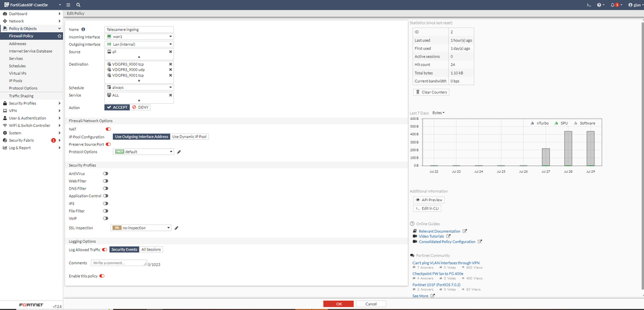Add a new Service entry with plus
Image resolution: width=644 pixels, height=310 pixels.
[x=139, y=101]
